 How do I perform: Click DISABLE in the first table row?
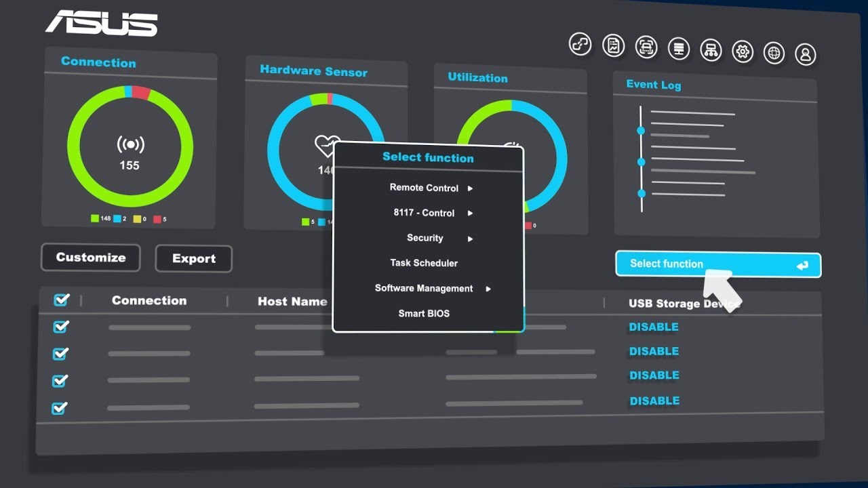click(x=654, y=327)
